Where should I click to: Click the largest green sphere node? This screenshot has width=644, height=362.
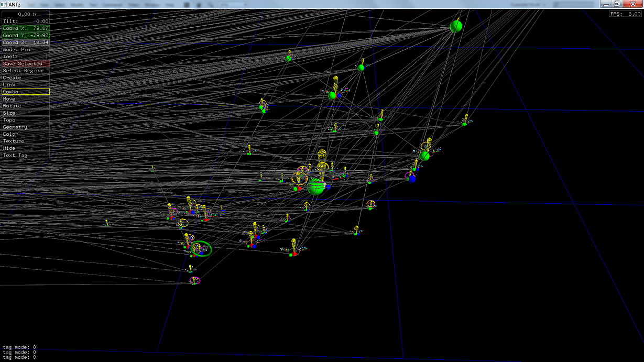pyautogui.click(x=316, y=187)
